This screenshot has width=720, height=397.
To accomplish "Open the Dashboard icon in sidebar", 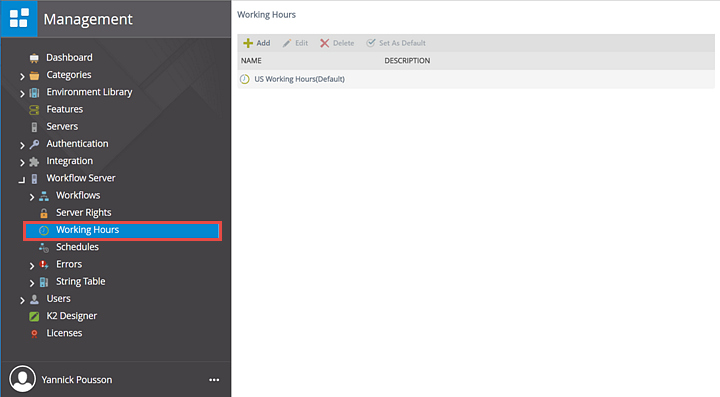I will 34,58.
